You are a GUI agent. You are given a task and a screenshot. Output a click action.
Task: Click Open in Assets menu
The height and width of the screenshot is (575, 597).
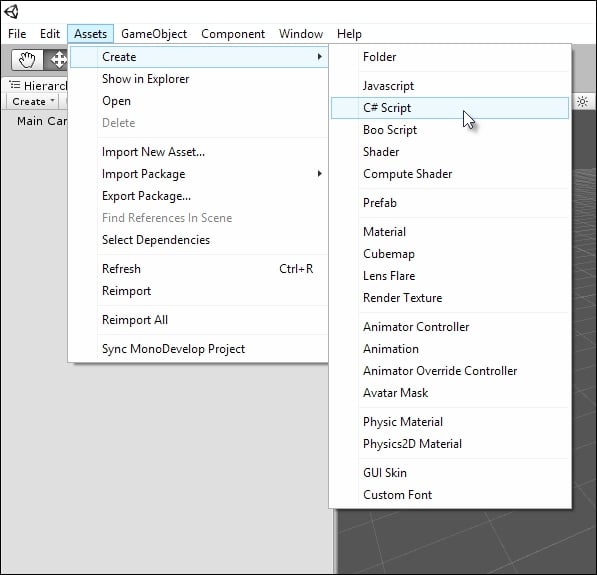tap(199, 101)
